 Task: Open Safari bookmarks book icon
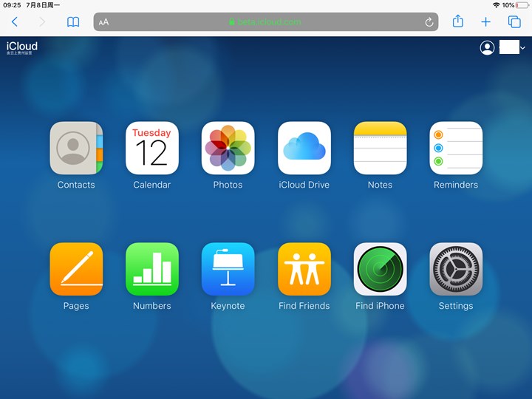[73, 22]
